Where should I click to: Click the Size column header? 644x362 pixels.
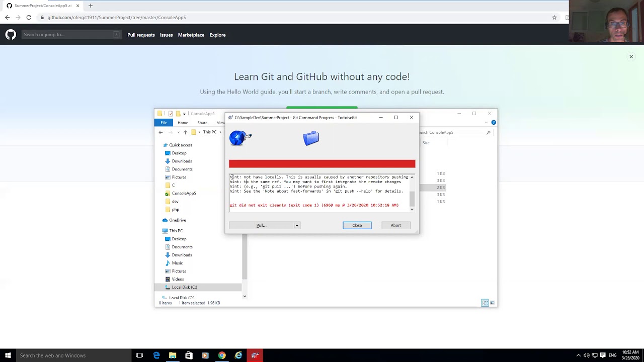426,143
